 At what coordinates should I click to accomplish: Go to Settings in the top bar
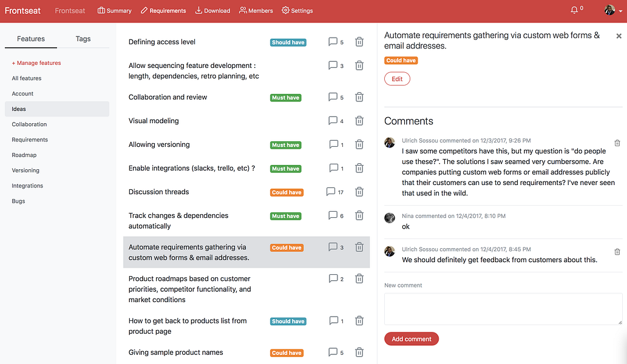pyautogui.click(x=297, y=10)
